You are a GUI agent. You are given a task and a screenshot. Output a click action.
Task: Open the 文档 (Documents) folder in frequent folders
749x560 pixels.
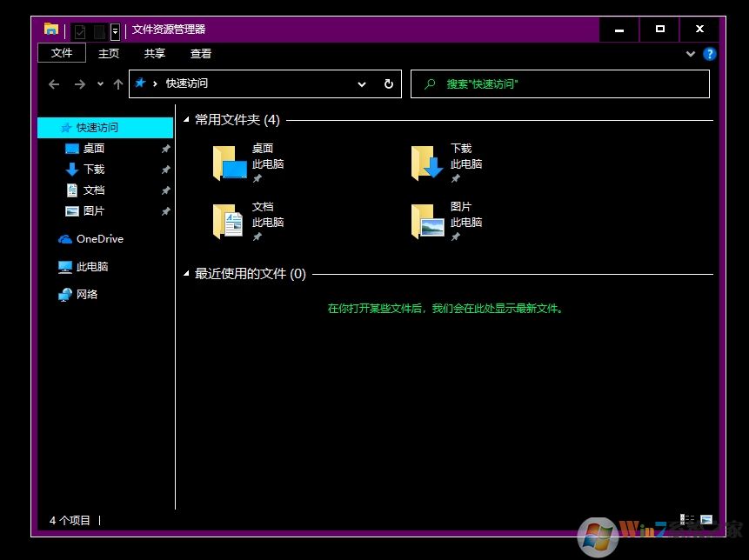[x=231, y=222]
